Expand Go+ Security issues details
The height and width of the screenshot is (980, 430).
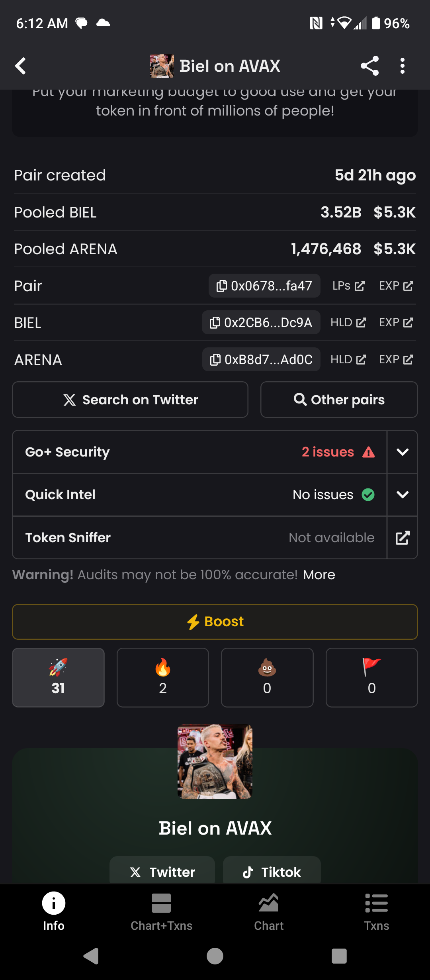pyautogui.click(x=402, y=452)
